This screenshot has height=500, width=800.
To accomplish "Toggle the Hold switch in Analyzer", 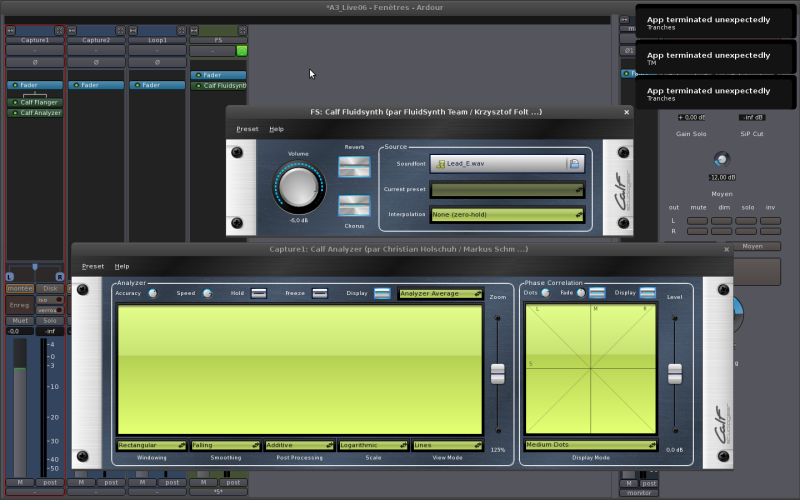I will point(259,293).
